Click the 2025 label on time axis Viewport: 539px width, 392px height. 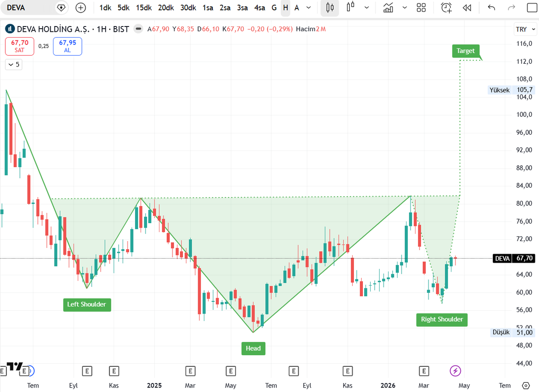point(154,385)
